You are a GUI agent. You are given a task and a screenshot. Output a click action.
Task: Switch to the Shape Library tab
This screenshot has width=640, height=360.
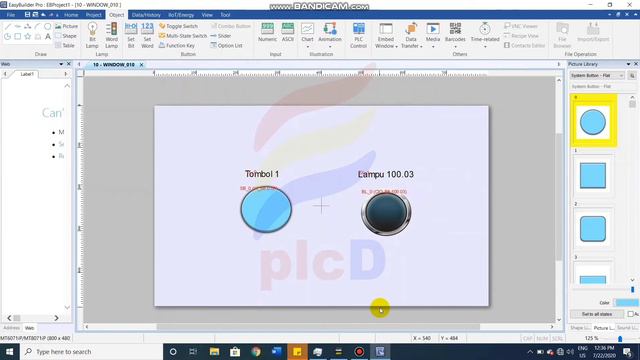(x=580, y=328)
